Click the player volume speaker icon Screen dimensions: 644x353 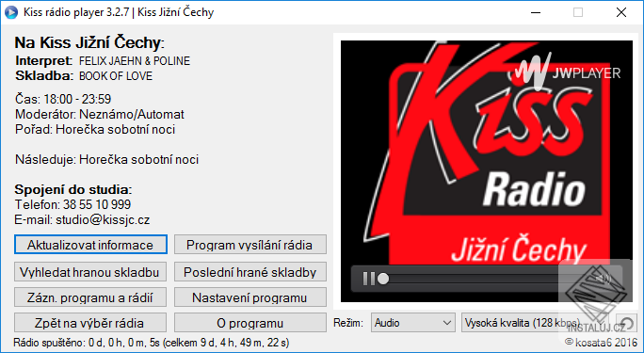click(x=604, y=280)
